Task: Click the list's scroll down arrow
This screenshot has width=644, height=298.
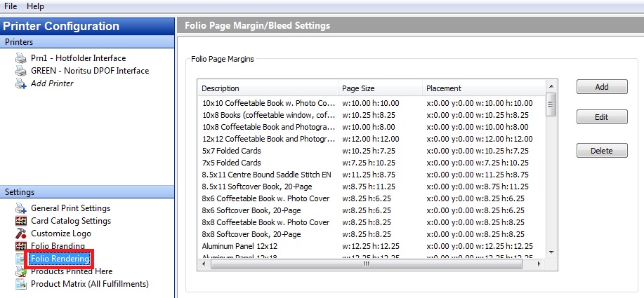Action: coord(551,252)
